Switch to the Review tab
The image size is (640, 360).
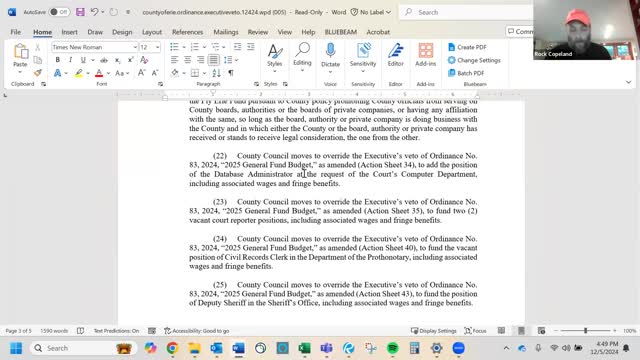tap(258, 32)
